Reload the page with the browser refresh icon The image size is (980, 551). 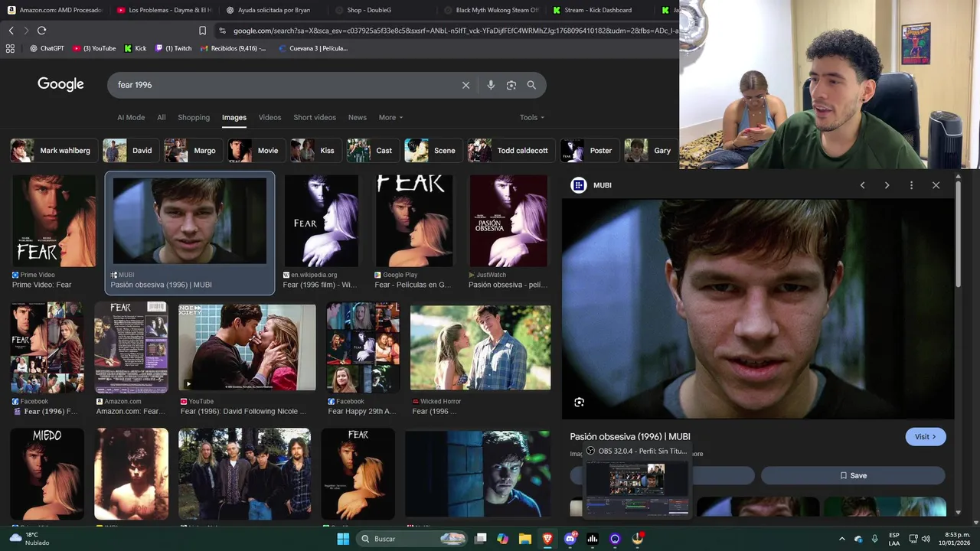click(x=41, y=31)
